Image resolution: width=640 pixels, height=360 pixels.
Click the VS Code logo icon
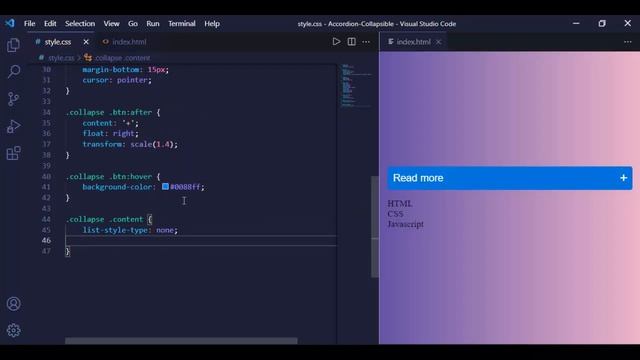tap(10, 23)
